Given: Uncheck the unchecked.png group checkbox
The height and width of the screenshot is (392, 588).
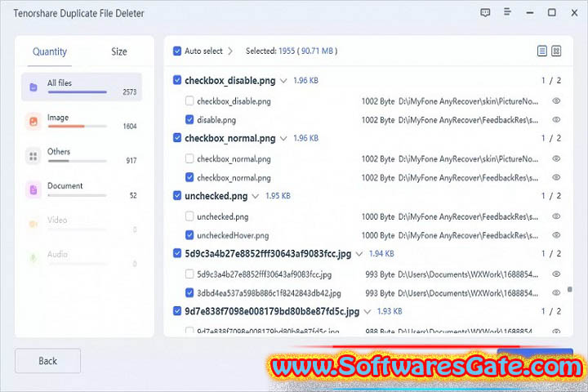Looking at the screenshot, I should 177,195.
